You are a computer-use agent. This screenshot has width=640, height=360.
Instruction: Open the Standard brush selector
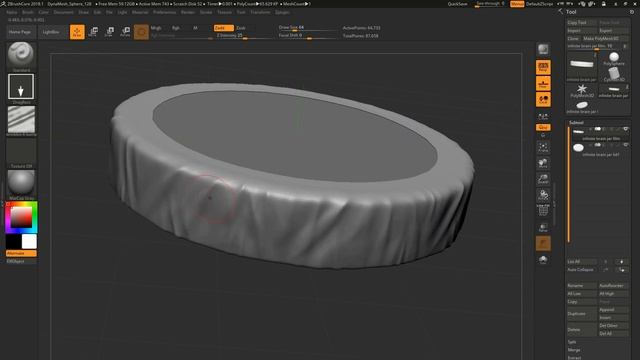point(21,55)
